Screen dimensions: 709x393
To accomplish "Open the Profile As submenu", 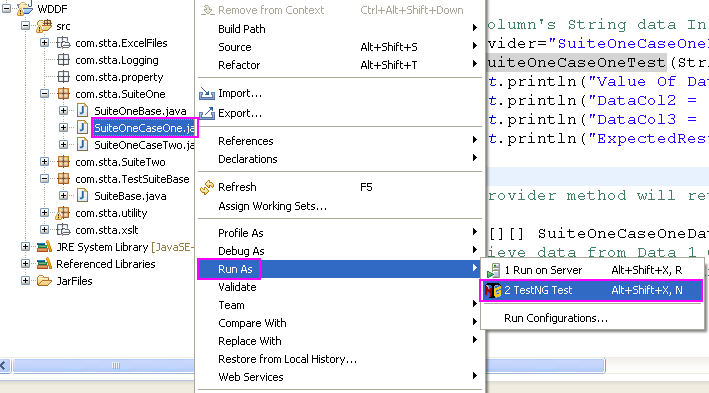I will coord(340,233).
